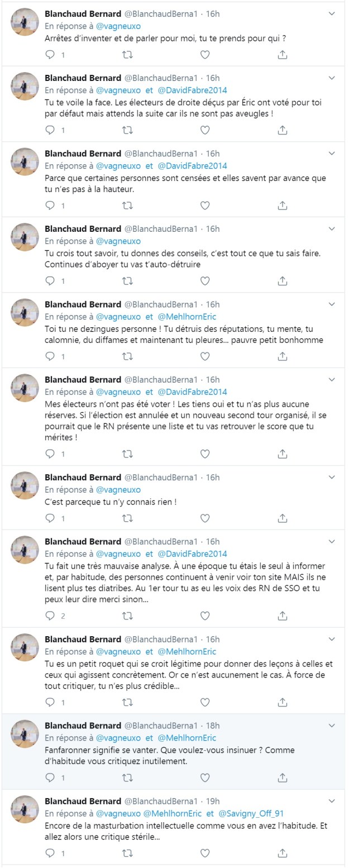The image size is (349, 868).
Task: Retweet the 'Mes électeurs n'ont pas été voter' tweet
Action: tap(127, 454)
